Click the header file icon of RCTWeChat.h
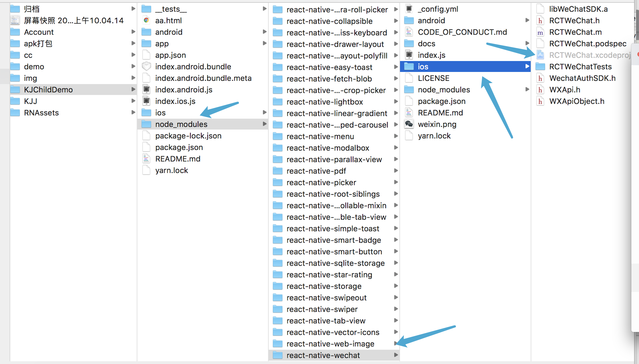The height and width of the screenshot is (364, 639). 540,20
